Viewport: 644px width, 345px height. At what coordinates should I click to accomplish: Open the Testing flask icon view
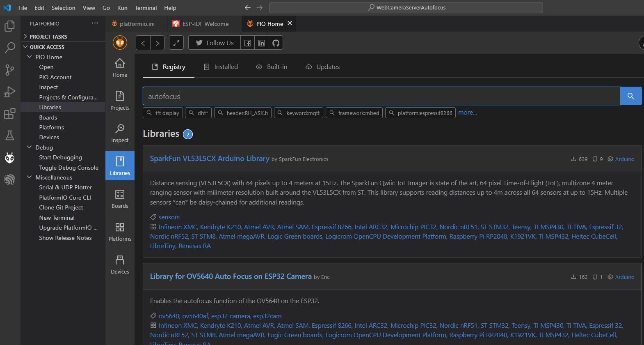[x=9, y=135]
